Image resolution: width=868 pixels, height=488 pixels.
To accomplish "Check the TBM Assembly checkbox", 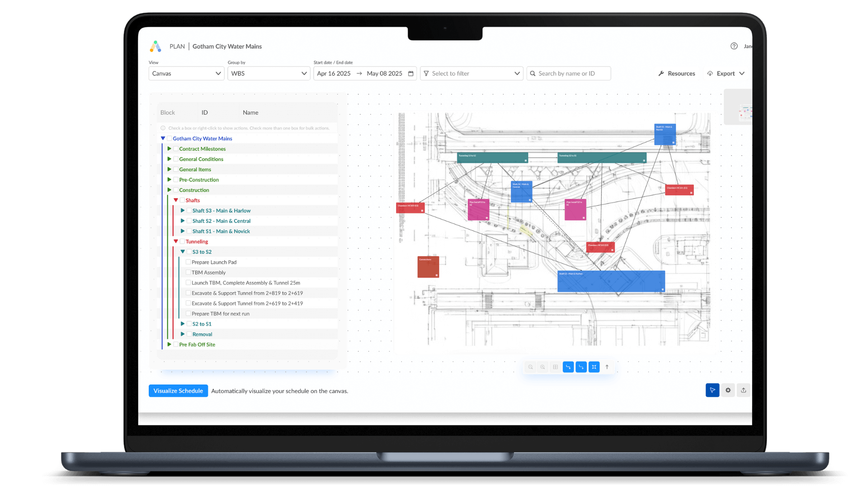I will click(189, 272).
